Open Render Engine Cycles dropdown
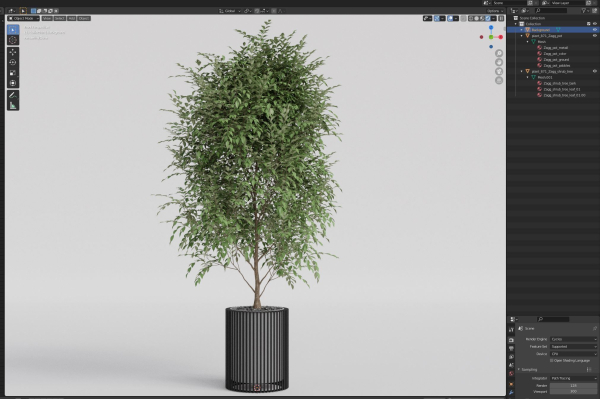The width and height of the screenshot is (600, 399). point(573,339)
